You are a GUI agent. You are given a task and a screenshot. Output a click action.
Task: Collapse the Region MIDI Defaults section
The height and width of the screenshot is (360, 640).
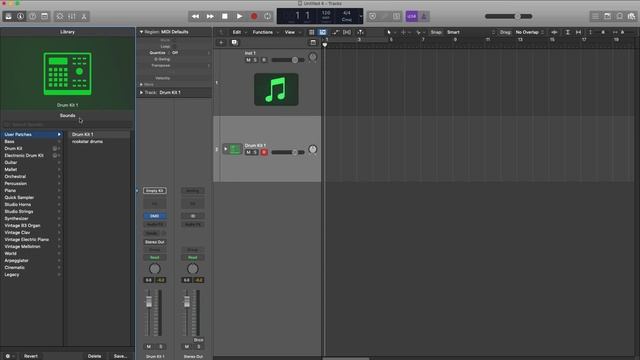pyautogui.click(x=141, y=32)
